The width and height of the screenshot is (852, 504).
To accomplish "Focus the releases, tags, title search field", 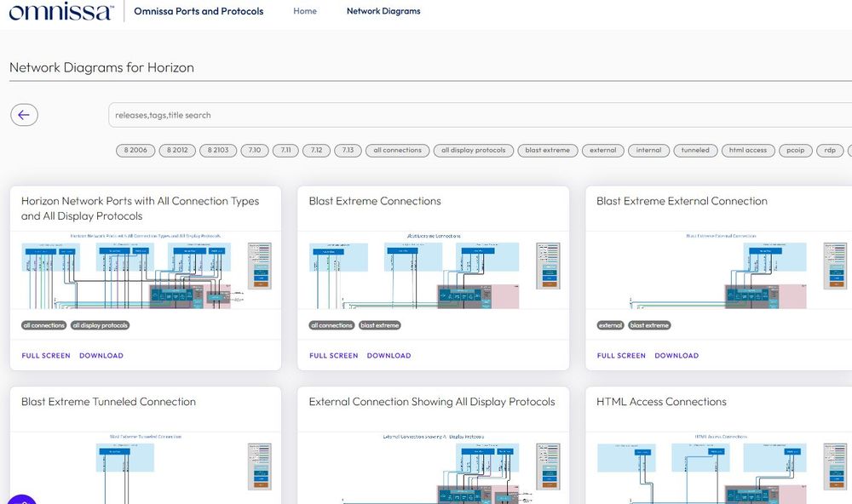I will [481, 115].
